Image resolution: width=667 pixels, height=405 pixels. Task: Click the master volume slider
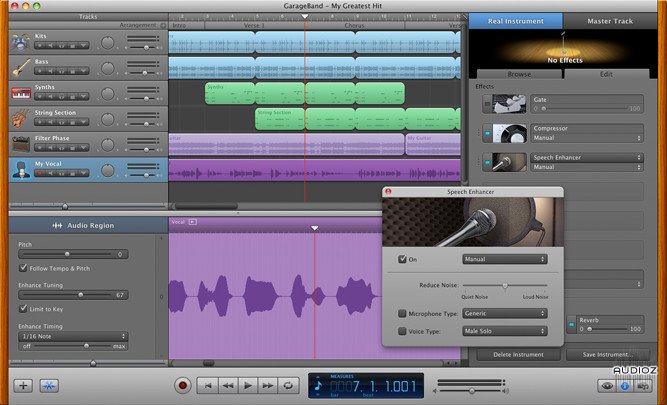click(471, 391)
